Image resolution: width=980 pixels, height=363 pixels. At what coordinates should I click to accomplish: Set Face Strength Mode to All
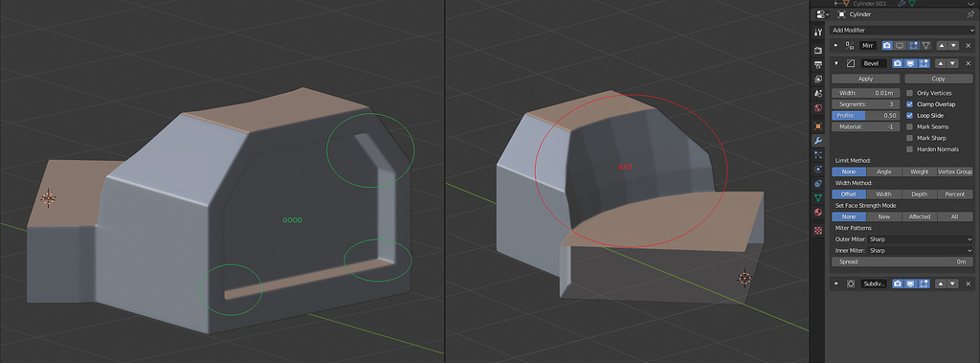click(955, 216)
